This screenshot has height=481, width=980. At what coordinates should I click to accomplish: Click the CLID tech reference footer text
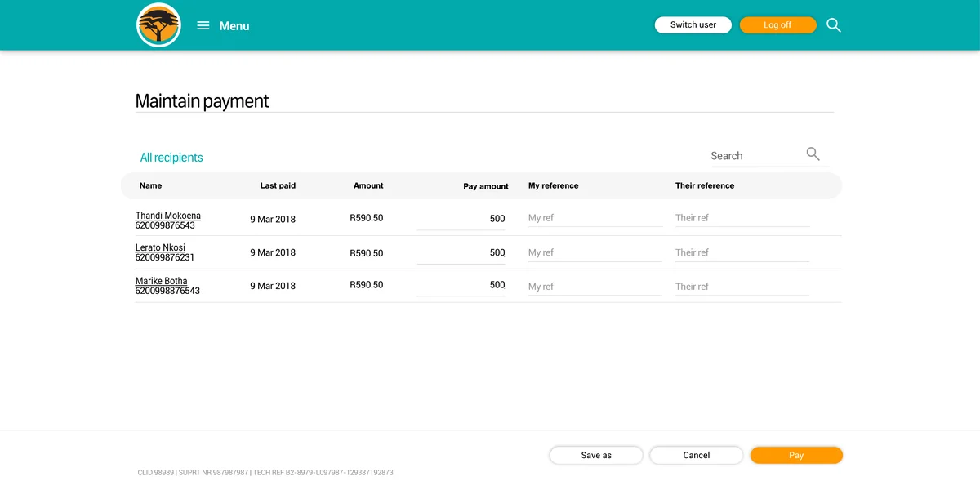point(265,473)
